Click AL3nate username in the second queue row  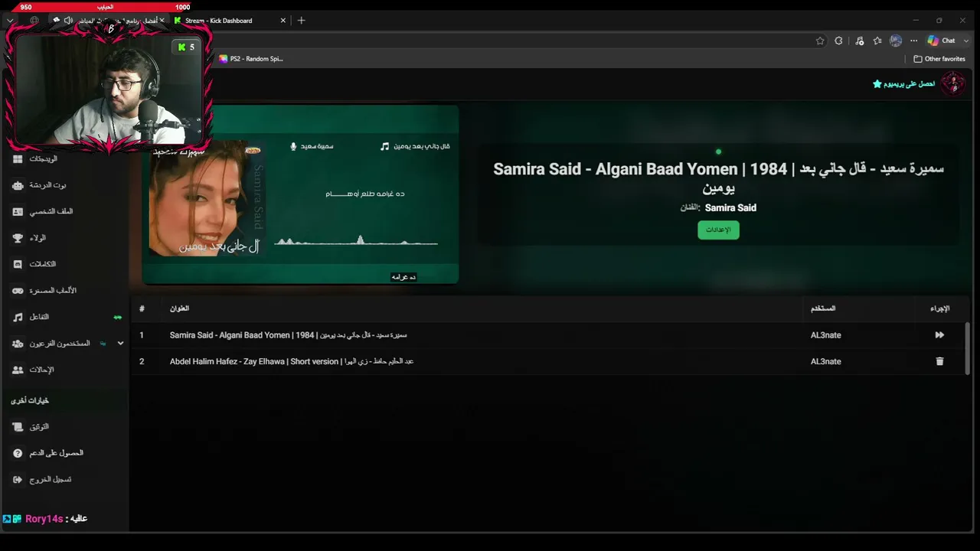coord(825,361)
